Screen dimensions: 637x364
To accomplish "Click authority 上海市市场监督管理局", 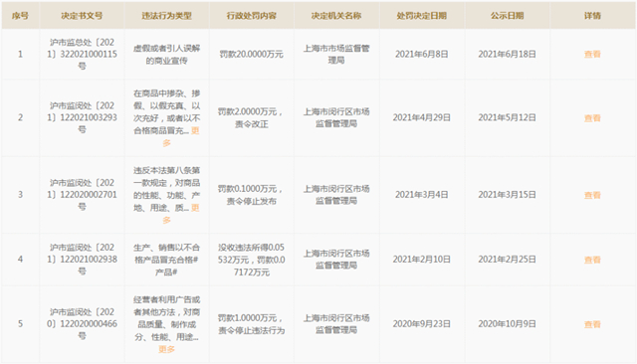I will pos(336,55).
